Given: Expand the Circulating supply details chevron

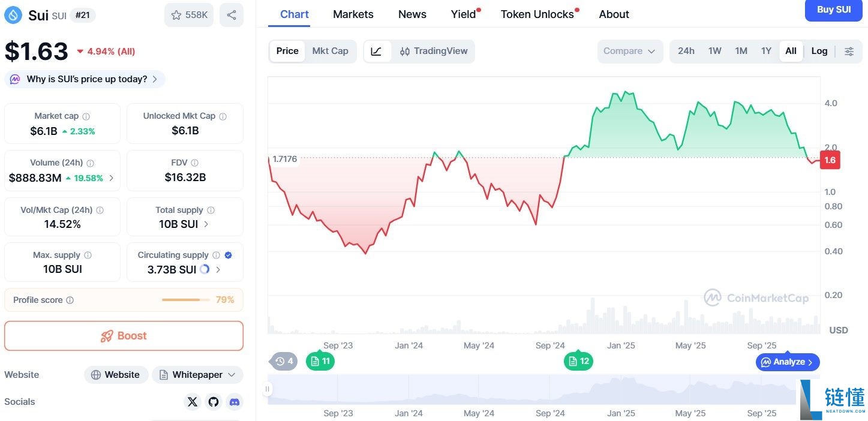Looking at the screenshot, I should (218, 269).
